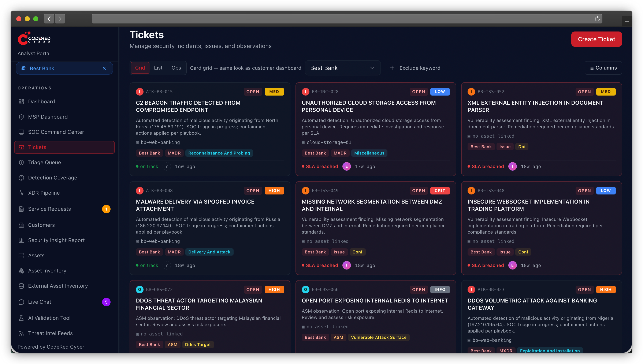643x364 pixels.
Task: Clear the Best Bank customer filter chip
Action: pos(104,68)
